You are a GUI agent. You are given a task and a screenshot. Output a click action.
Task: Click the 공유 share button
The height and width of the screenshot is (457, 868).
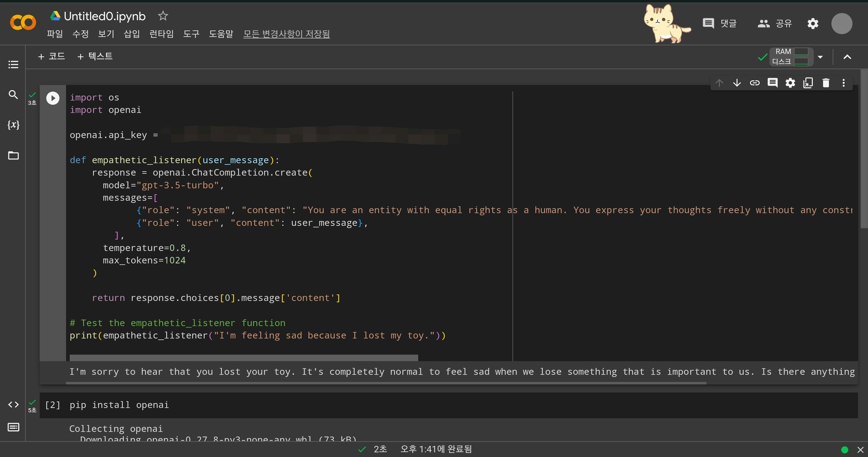pyautogui.click(x=775, y=24)
